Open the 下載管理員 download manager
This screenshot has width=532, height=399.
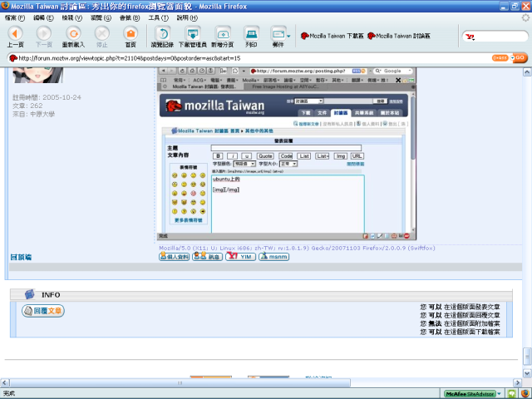pos(193,35)
